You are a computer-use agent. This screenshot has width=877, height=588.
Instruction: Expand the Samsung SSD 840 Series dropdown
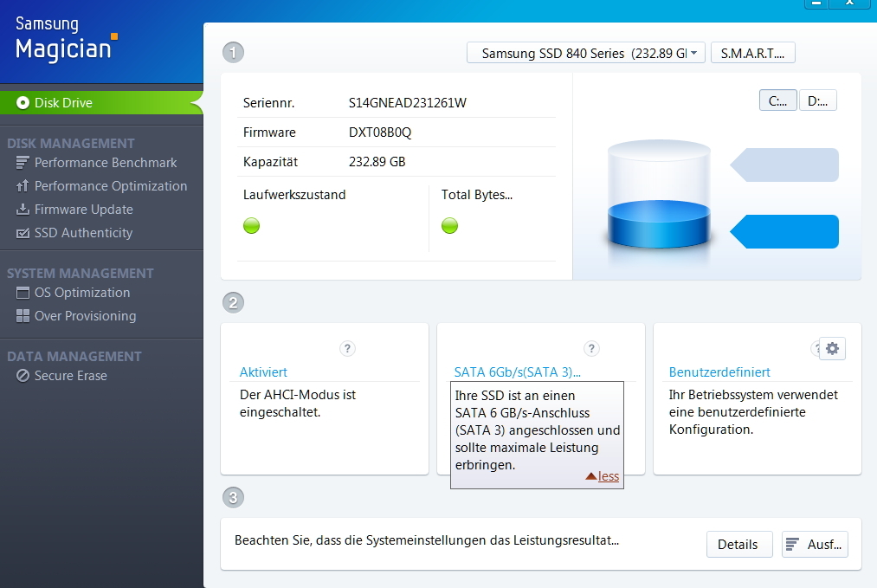pyautogui.click(x=585, y=53)
